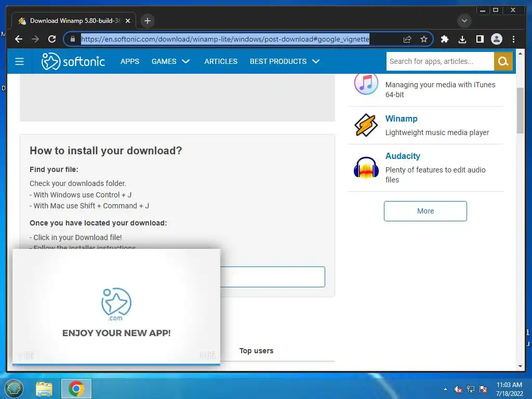
Task: Click the scrollbar down arrow
Action: coord(520,366)
